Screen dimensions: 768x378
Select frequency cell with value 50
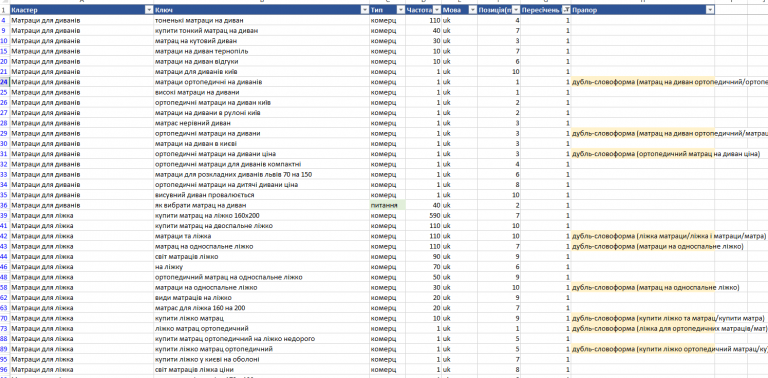point(424,278)
